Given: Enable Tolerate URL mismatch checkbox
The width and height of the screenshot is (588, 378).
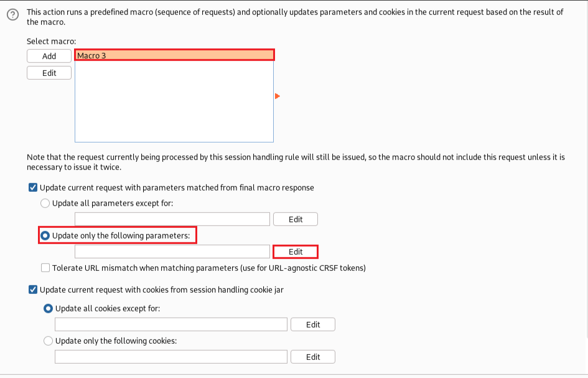Looking at the screenshot, I should pos(45,268).
